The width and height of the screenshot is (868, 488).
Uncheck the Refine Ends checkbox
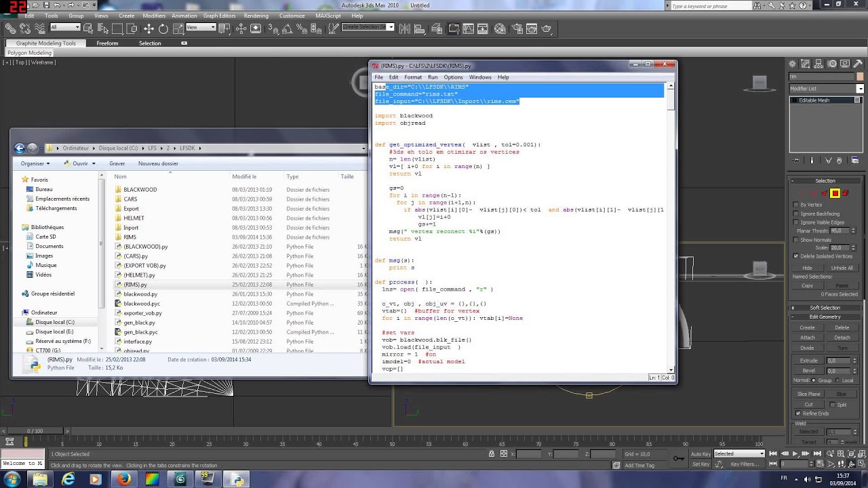coord(798,413)
